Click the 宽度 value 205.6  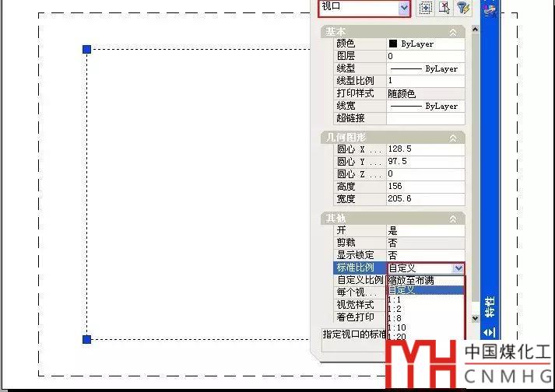[x=426, y=199]
